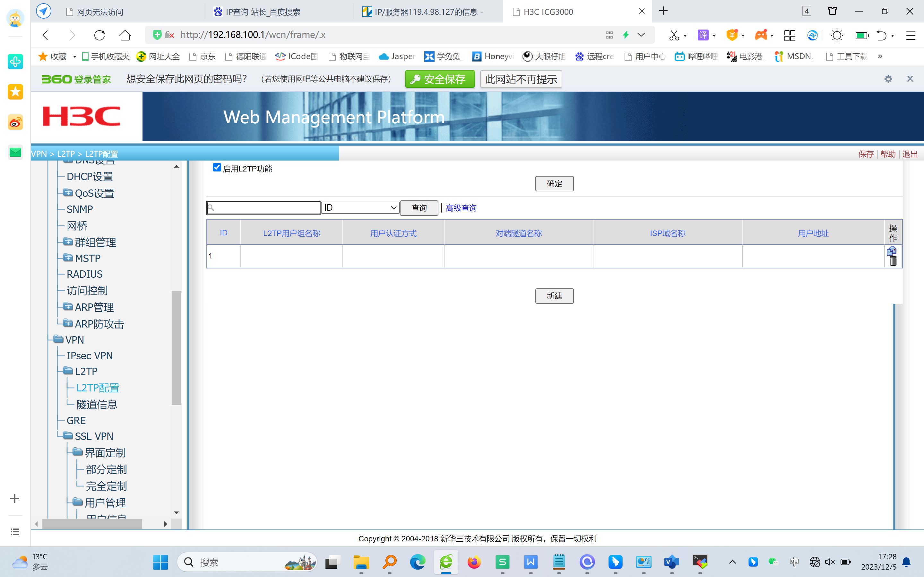The image size is (924, 577).
Task: Click the translate icon in browser toolbar
Action: pyautogui.click(x=703, y=35)
